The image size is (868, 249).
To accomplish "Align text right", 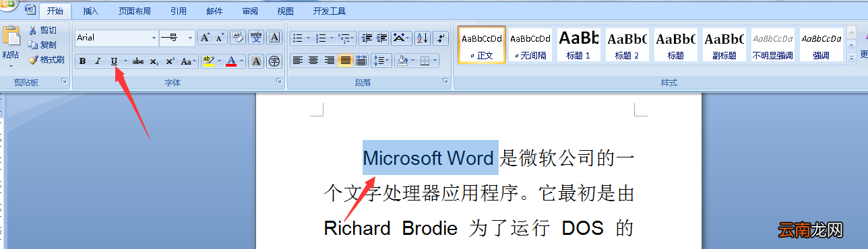I will pyautogui.click(x=329, y=61).
